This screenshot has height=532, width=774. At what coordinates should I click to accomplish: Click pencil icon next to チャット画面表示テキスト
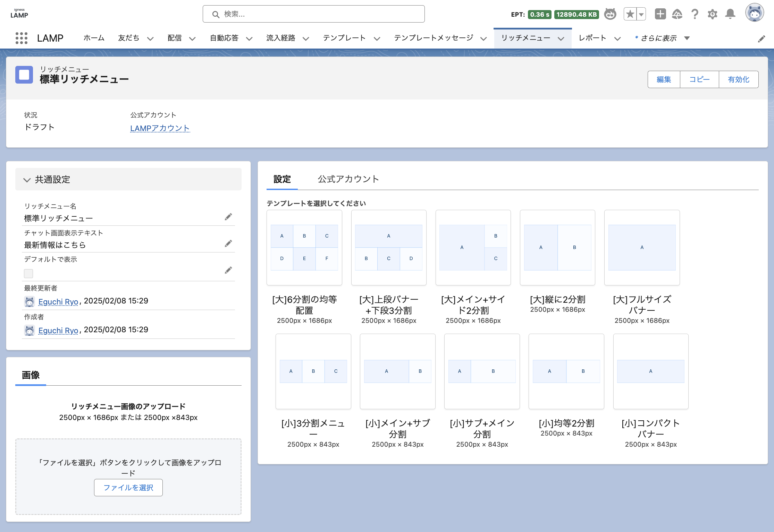(228, 244)
